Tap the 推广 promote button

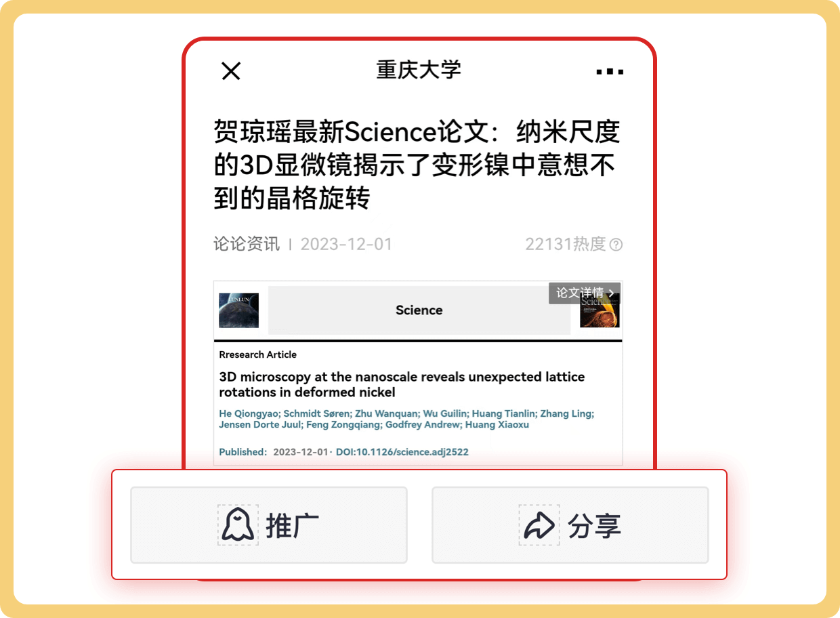(x=269, y=524)
